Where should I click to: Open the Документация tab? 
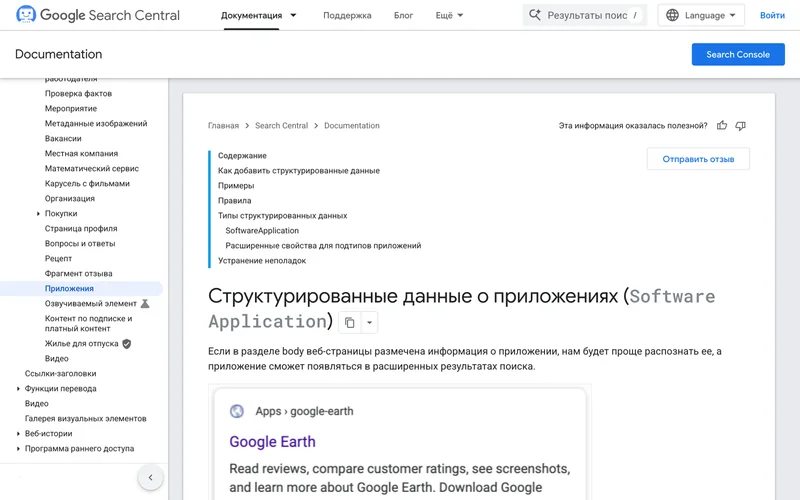point(252,15)
